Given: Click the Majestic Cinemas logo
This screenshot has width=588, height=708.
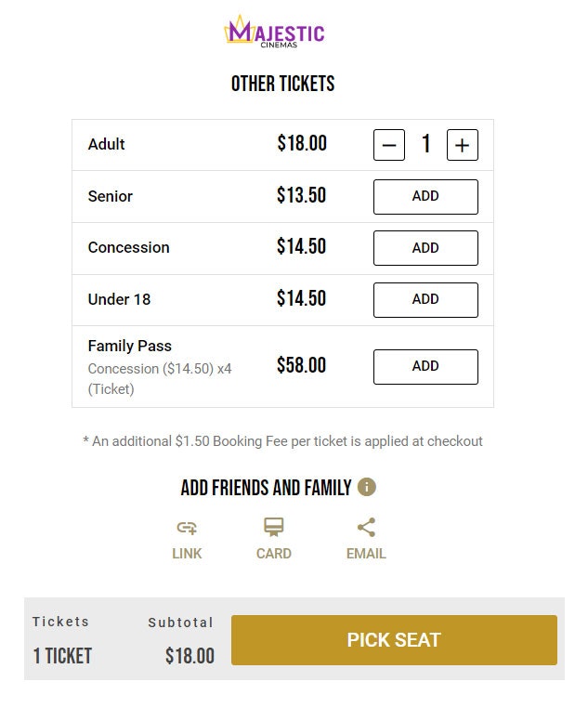Looking at the screenshot, I should [275, 33].
